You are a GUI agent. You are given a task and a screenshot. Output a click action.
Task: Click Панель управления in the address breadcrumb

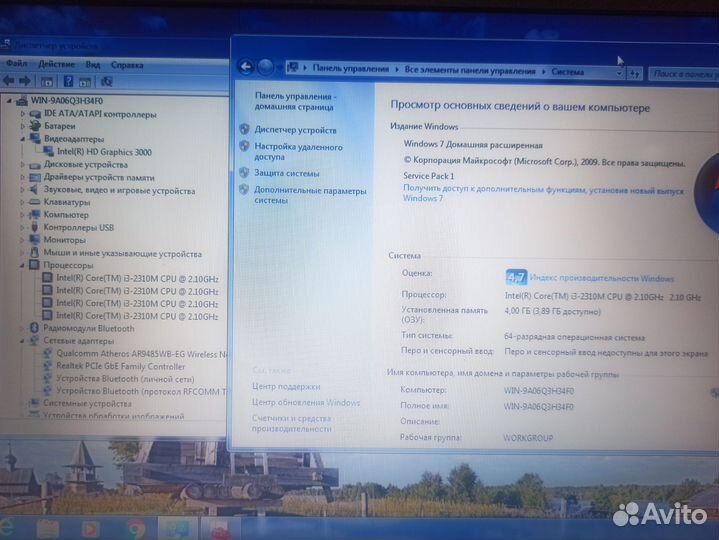pos(351,69)
